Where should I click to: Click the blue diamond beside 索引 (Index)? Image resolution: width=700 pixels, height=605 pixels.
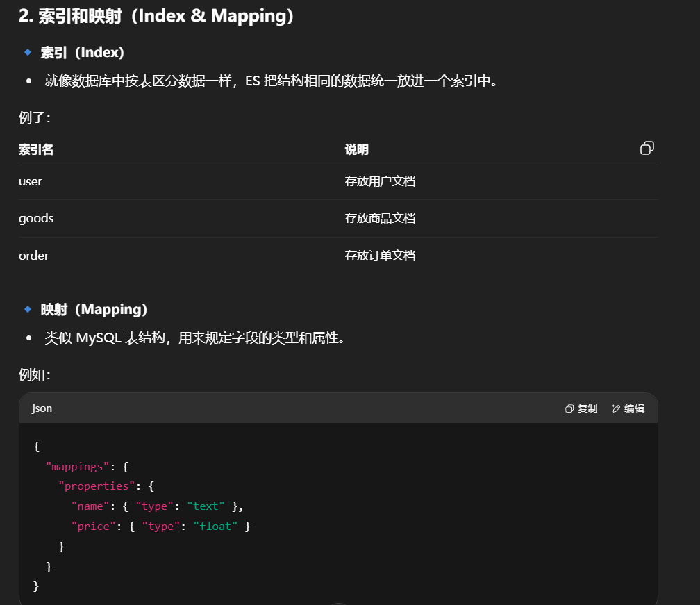pos(28,52)
